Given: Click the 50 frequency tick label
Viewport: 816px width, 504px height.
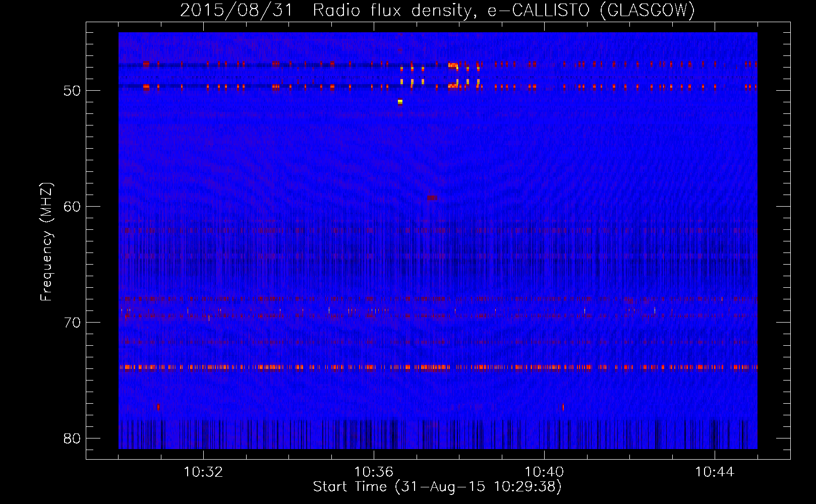Looking at the screenshot, I should click(72, 91).
